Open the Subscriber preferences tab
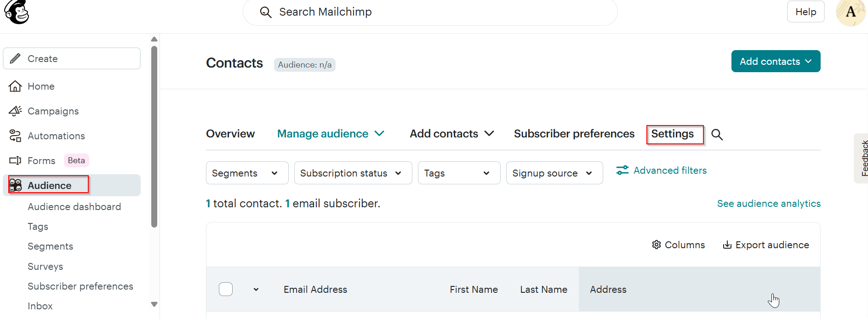 [x=574, y=134]
